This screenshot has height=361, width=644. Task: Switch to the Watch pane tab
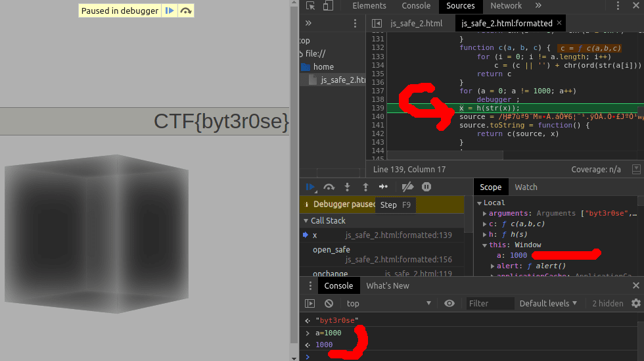click(x=526, y=187)
